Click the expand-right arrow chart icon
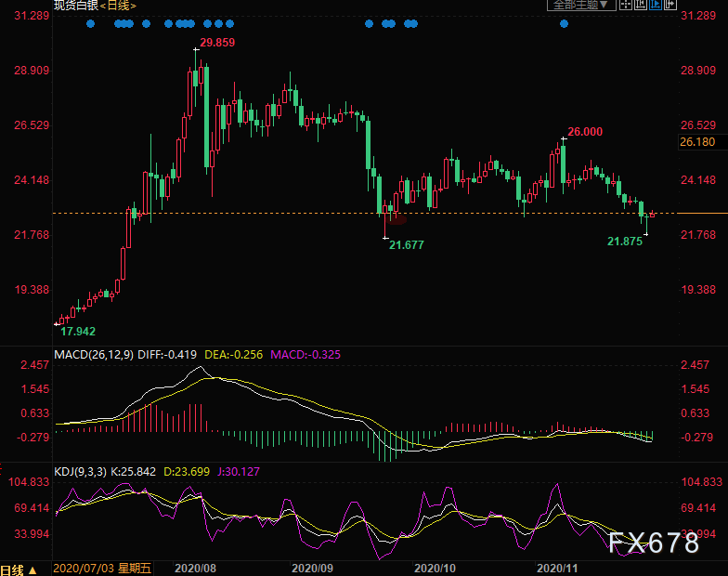728x576 pixels. pyautogui.click(x=670, y=4)
